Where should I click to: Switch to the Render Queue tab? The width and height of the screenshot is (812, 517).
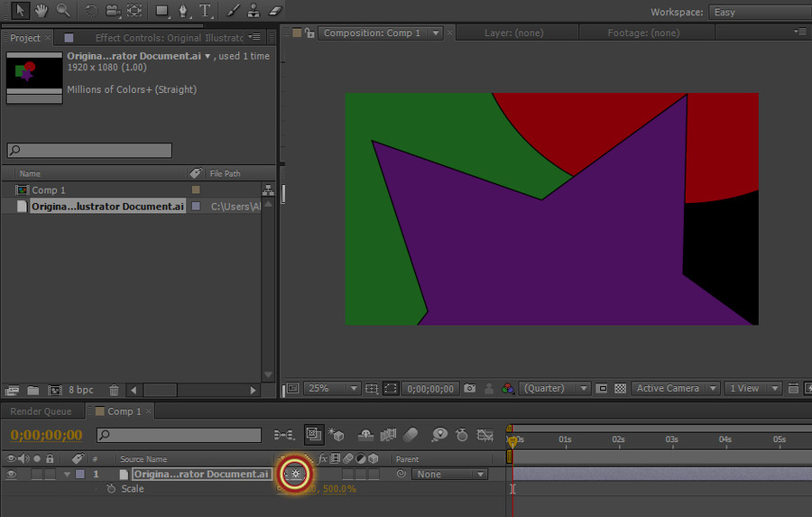tap(41, 411)
